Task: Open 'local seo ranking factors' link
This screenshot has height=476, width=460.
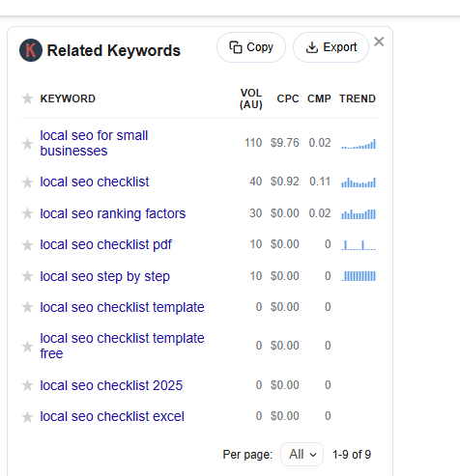Action: [113, 213]
